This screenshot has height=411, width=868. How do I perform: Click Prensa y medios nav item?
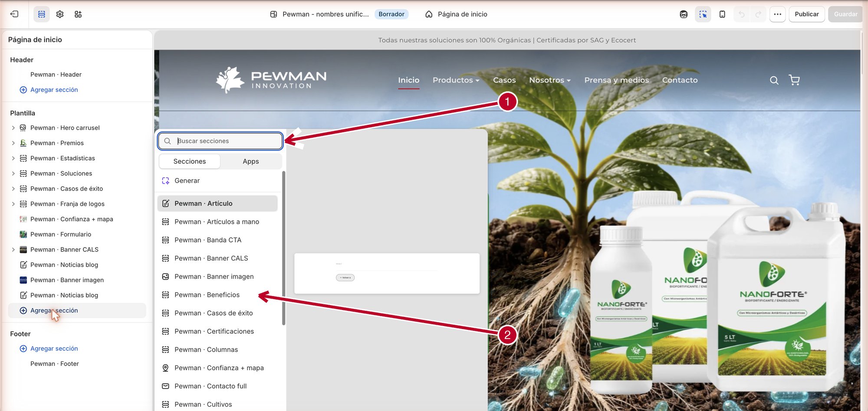616,80
